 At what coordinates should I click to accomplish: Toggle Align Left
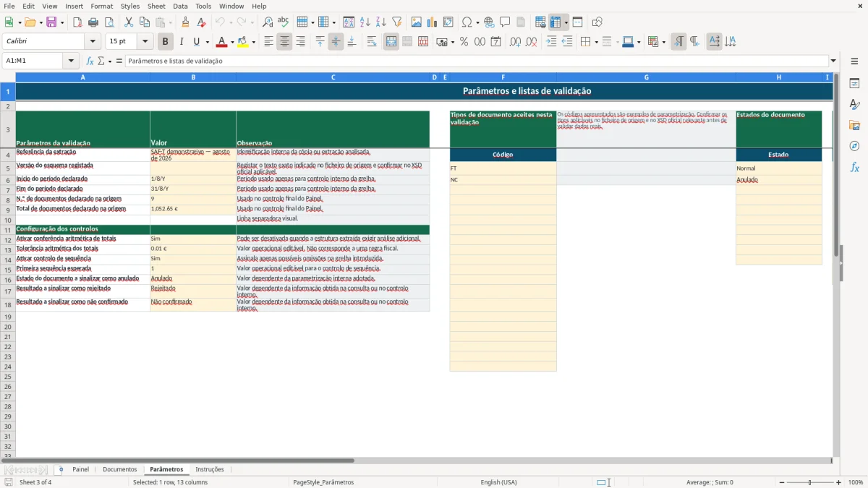tap(268, 42)
